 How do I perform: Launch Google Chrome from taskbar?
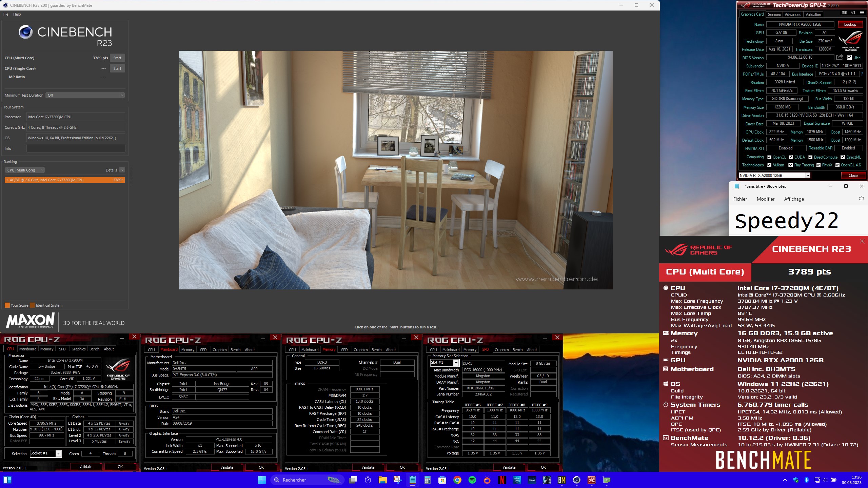click(x=457, y=480)
